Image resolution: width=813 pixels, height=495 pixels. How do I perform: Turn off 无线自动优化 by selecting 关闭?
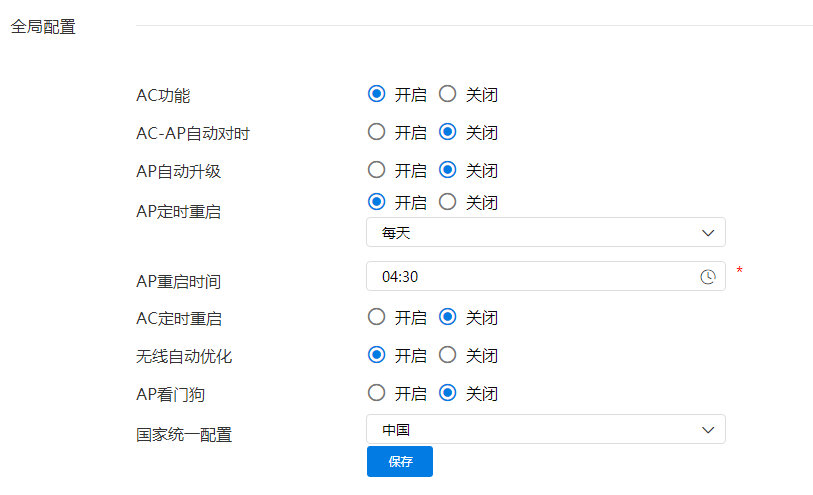click(x=448, y=354)
